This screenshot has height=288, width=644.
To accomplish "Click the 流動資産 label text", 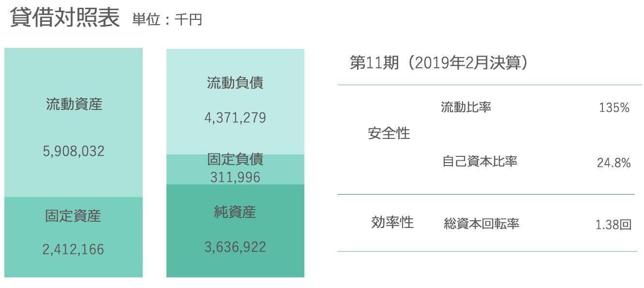I will click(74, 105).
